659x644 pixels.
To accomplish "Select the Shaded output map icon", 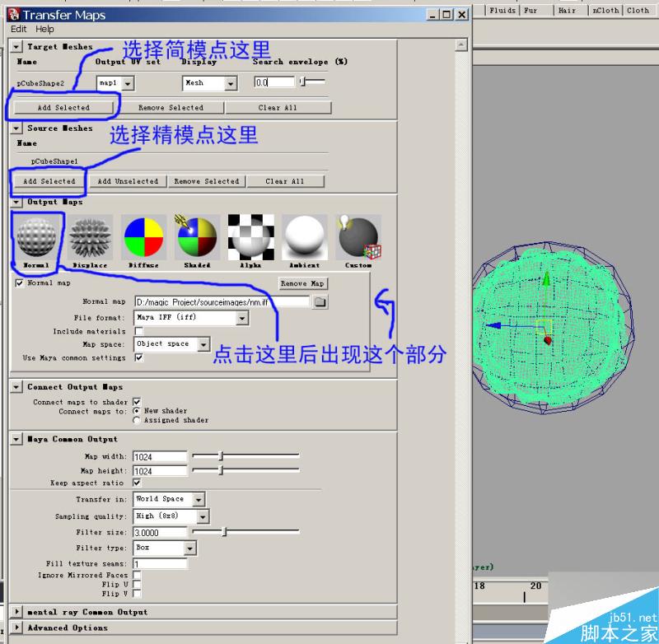I will (x=196, y=237).
